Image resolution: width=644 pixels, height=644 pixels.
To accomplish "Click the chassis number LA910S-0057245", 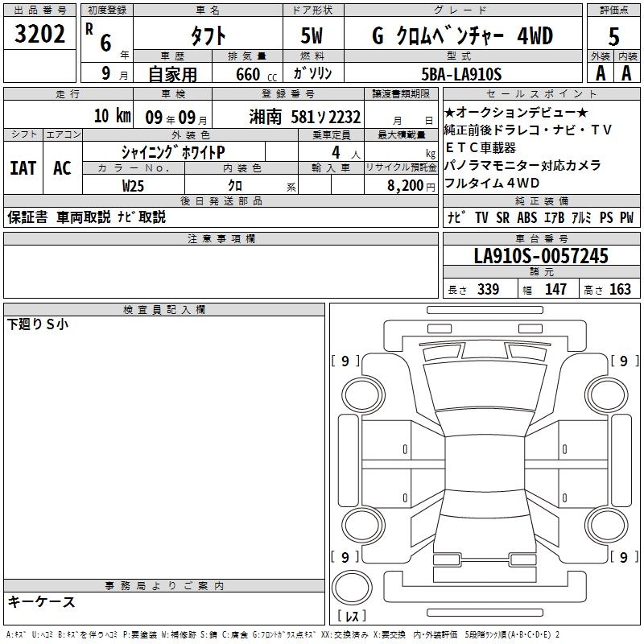I will tap(540, 257).
